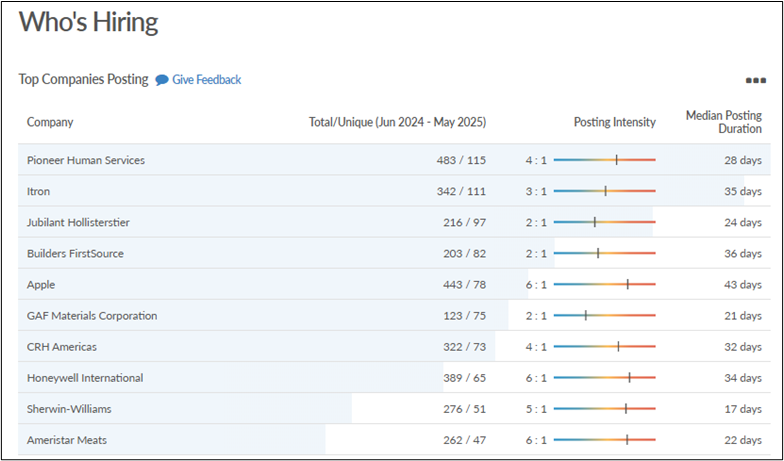Click the 322 / 73 total/unique value
784x461 pixels.
464,346
